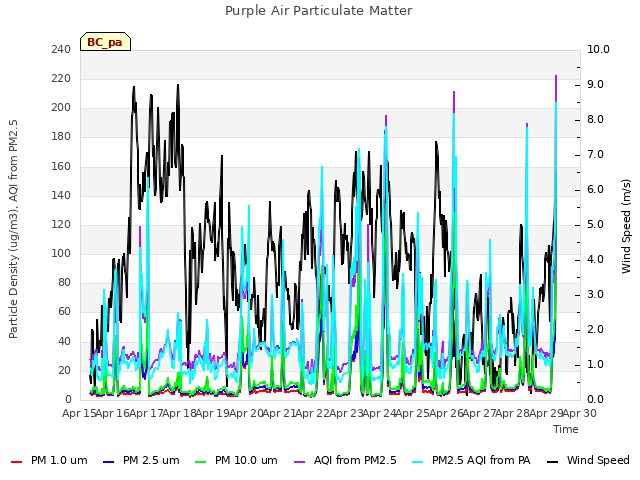Click the 40 left axis tick label
640x480 pixels.
click(x=64, y=341)
